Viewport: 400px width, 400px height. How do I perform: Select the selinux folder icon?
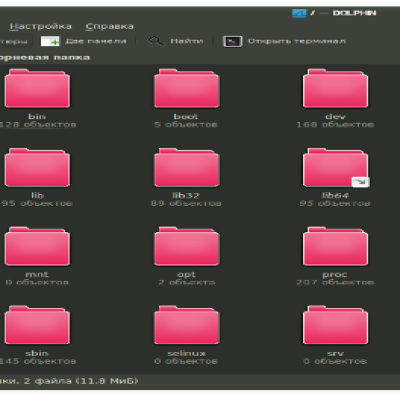186,325
